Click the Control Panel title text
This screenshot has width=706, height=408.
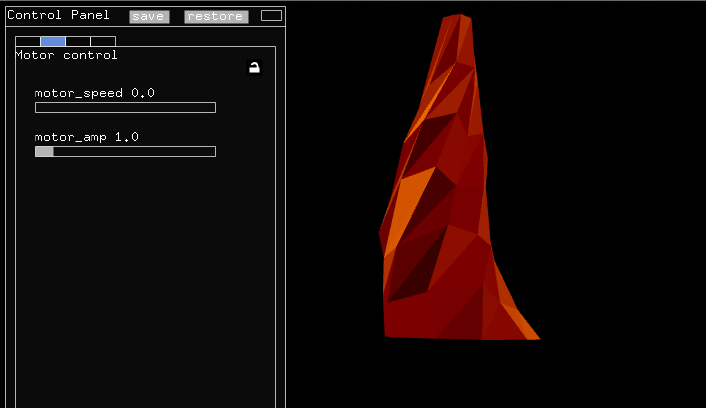(58, 15)
